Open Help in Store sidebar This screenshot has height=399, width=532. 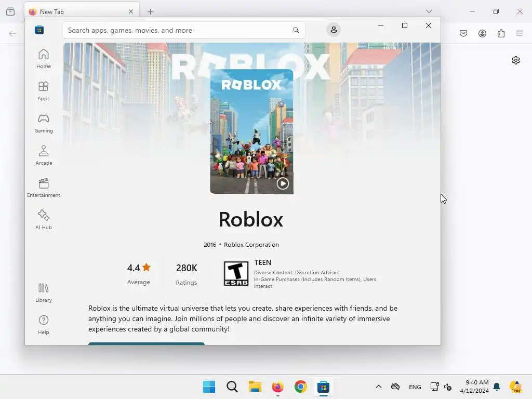(44, 325)
